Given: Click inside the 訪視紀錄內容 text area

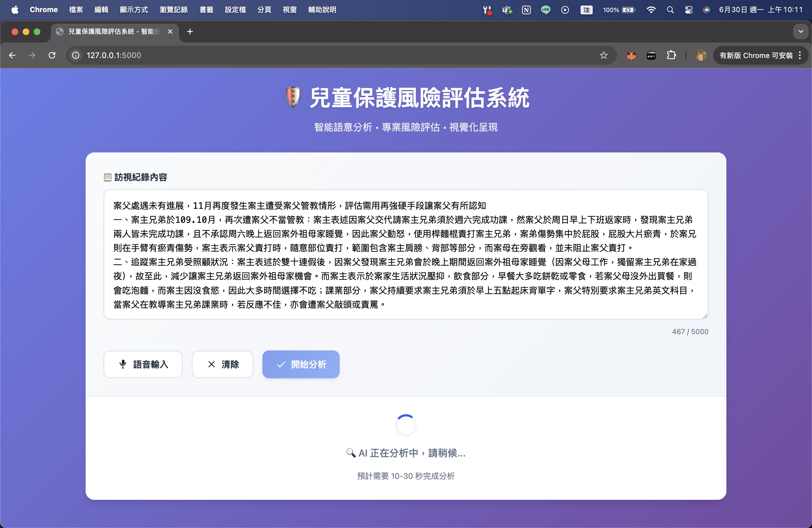Looking at the screenshot, I should tap(405, 254).
